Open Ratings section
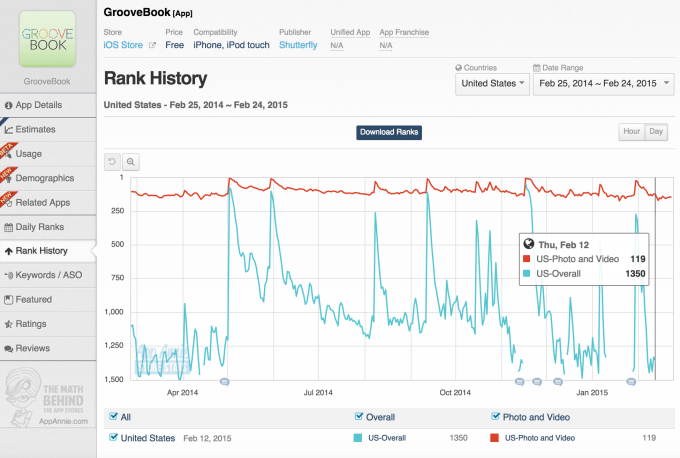 tap(48, 324)
